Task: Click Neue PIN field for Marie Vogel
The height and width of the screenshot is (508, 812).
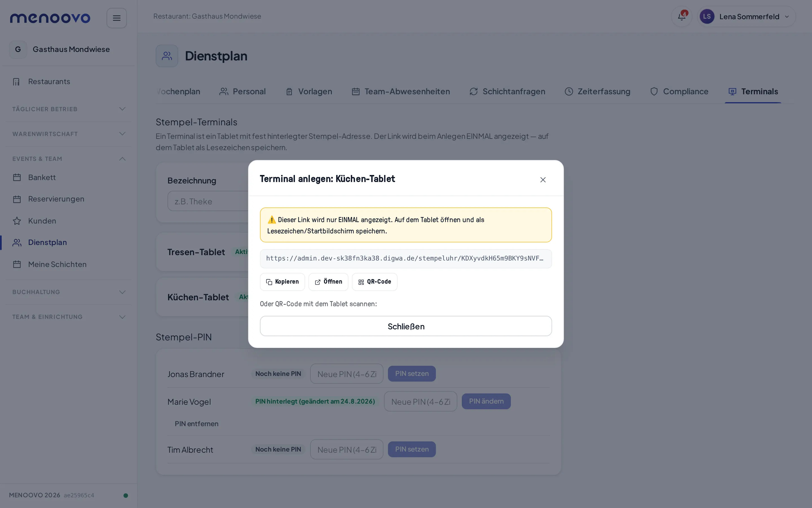Action: [420, 401]
